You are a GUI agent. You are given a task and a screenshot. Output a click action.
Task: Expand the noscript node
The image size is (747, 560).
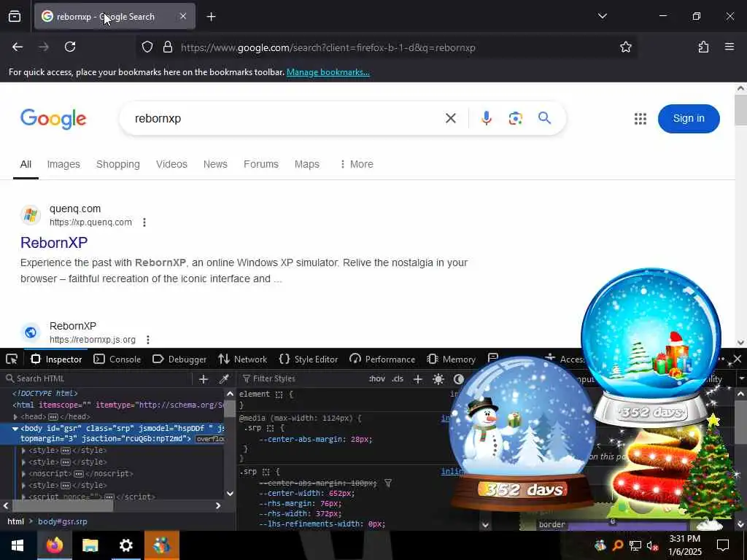click(x=23, y=474)
